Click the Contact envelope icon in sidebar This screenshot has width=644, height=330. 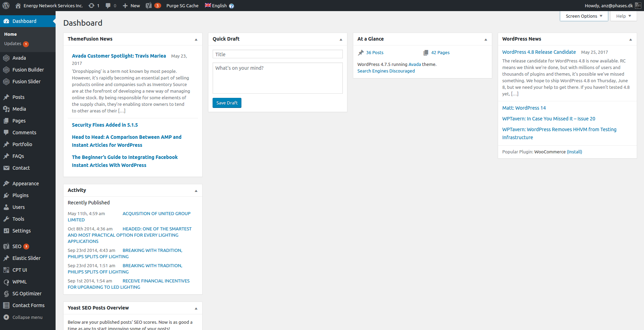click(6, 168)
